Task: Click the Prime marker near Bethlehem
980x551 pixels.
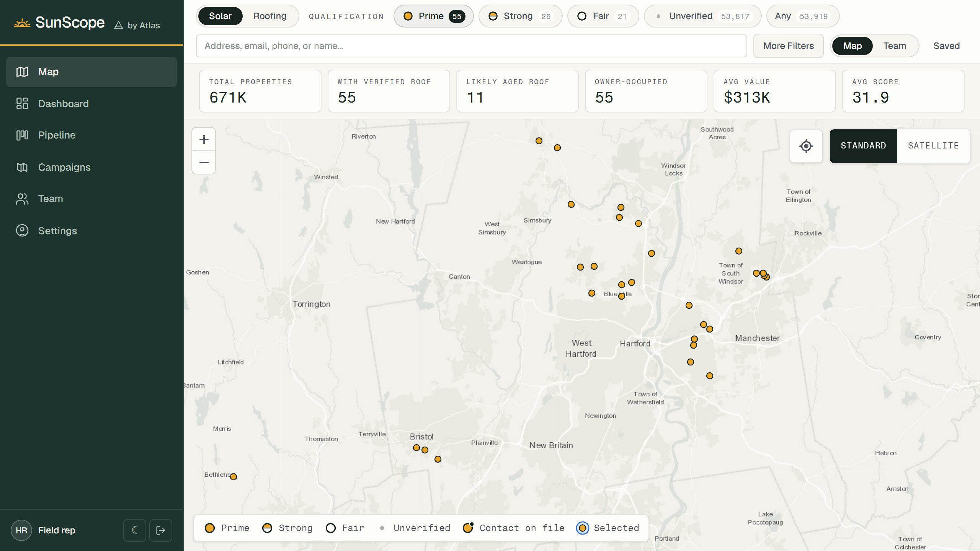Action: pyautogui.click(x=234, y=477)
